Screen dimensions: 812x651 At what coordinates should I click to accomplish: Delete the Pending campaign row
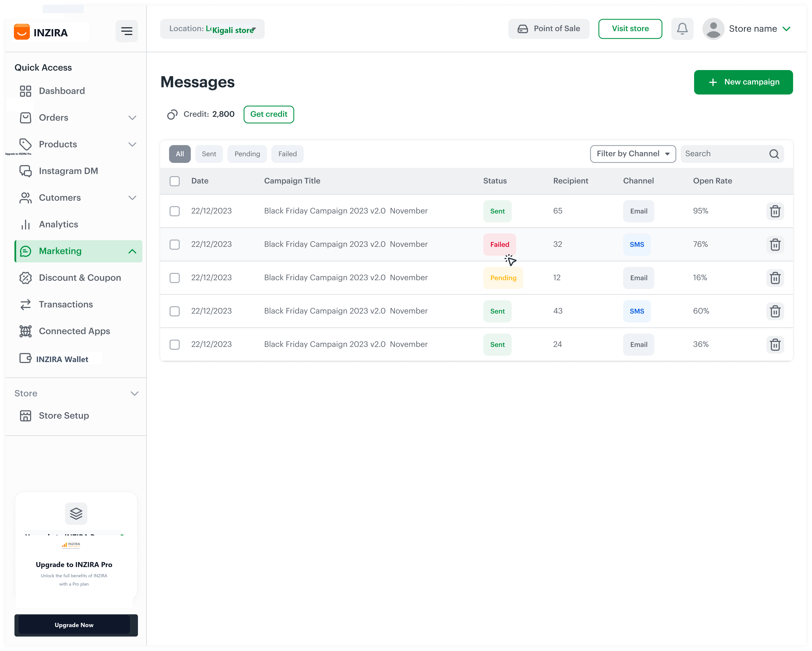tap(775, 278)
